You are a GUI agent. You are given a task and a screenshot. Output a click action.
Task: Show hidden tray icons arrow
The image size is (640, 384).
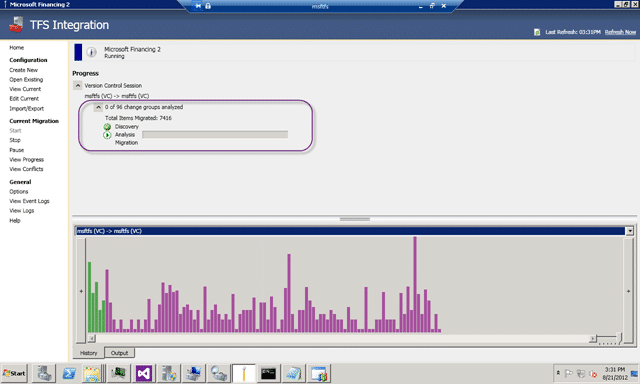pyautogui.click(x=558, y=373)
